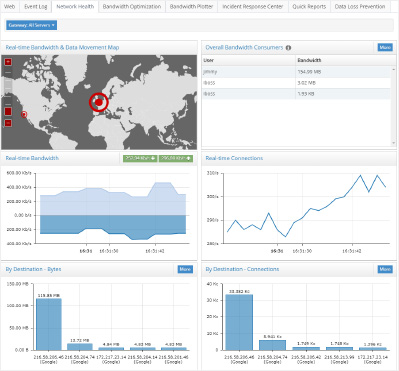
Task: Click the 115.85 MB bar in Bytes chart
Action: click(x=49, y=324)
